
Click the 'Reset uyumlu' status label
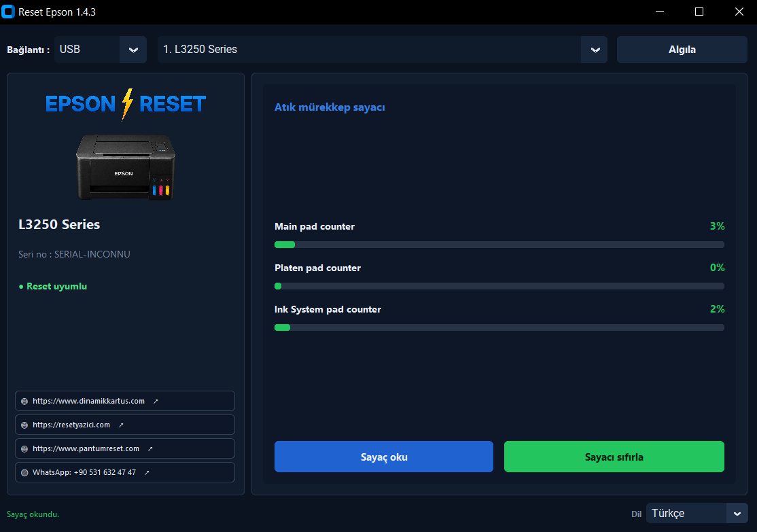pos(57,286)
